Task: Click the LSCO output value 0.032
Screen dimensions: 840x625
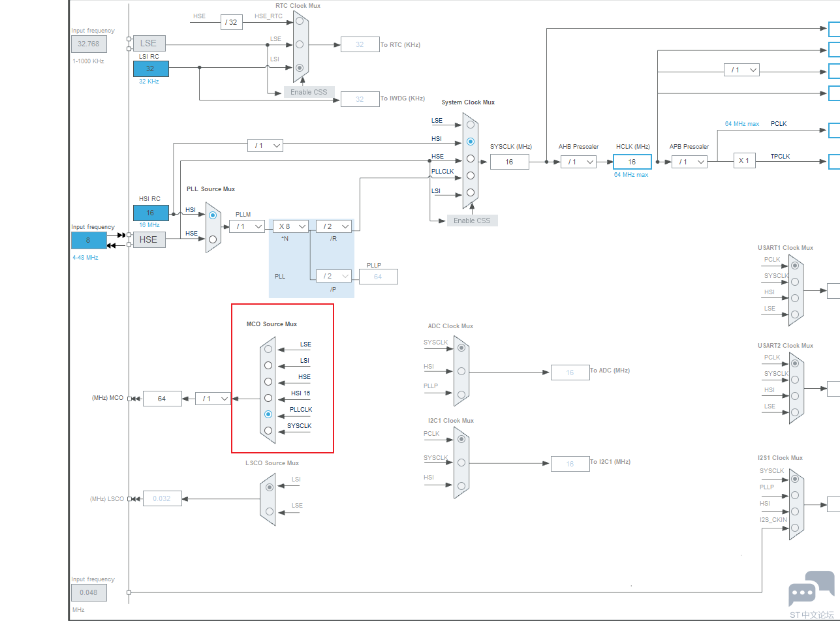Action: coord(162,498)
